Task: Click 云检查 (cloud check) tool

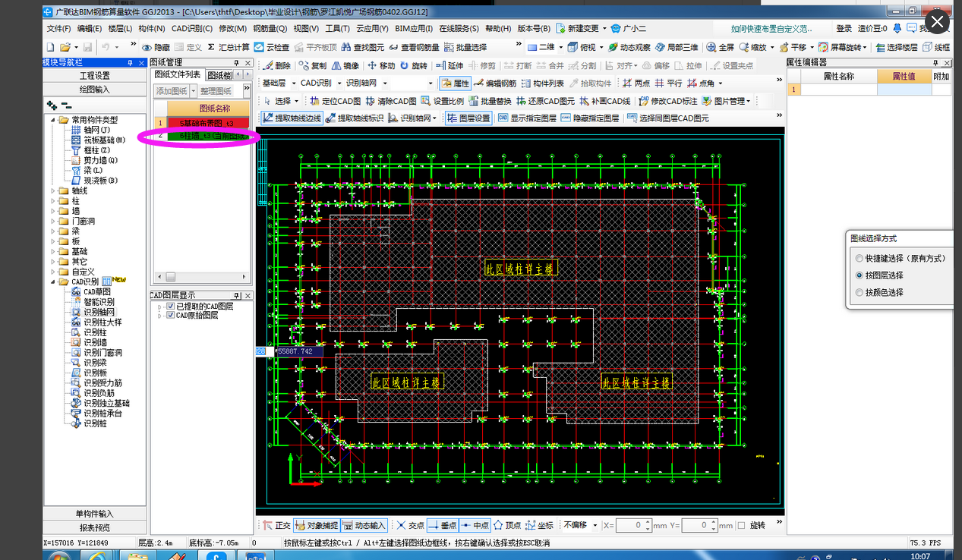Action: click(272, 47)
